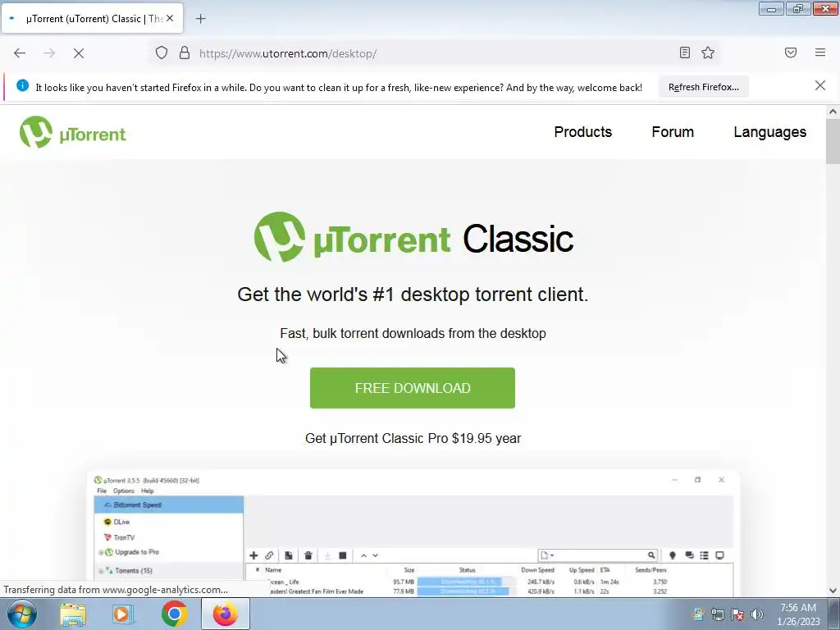Click the taskbar clock showing 7:56 AM

coord(798,614)
